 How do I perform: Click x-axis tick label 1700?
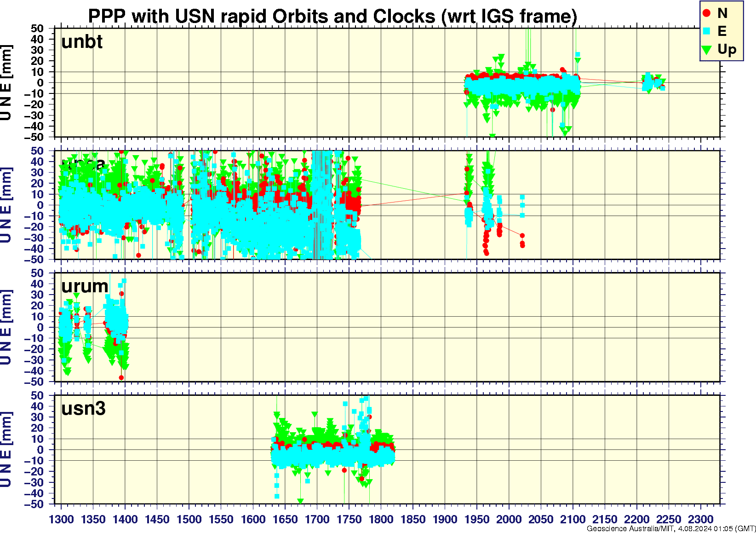(317, 519)
